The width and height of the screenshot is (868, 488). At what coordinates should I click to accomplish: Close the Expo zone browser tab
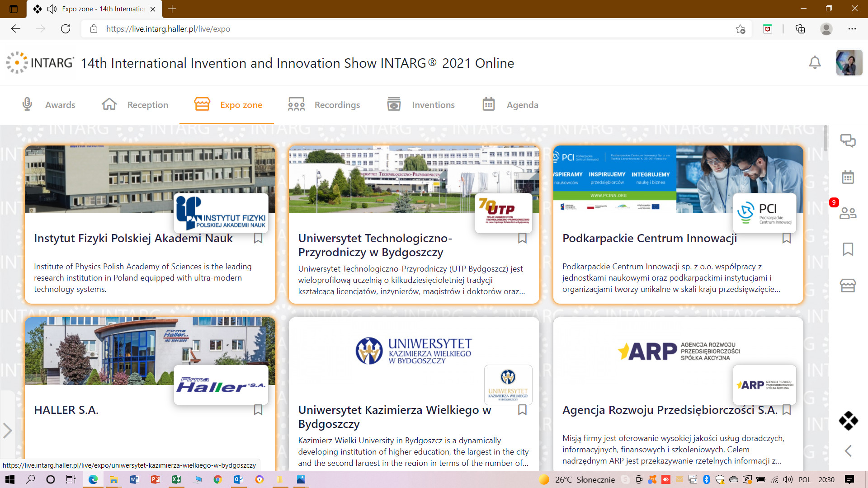tap(153, 9)
